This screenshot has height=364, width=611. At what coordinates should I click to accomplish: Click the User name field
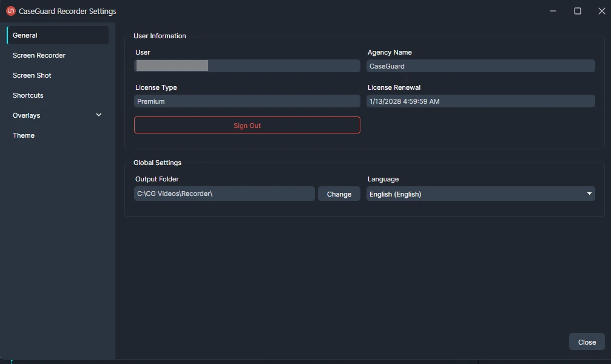(x=247, y=66)
